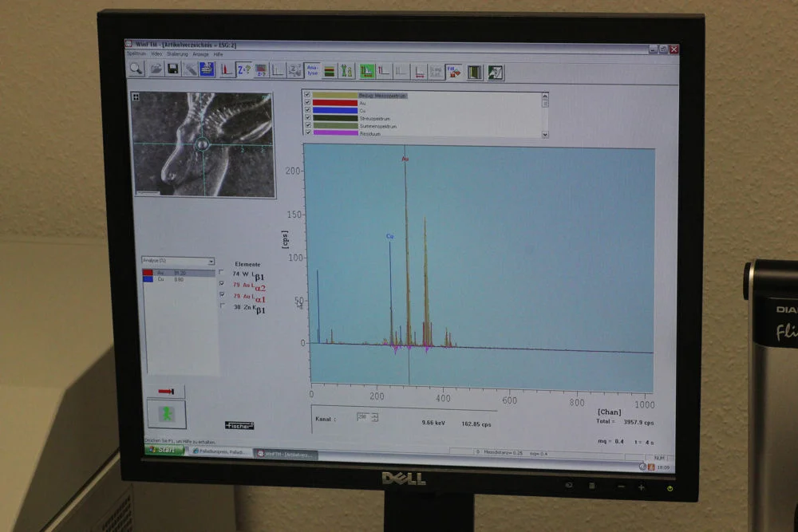Screen dimensions: 798x532
Task: Click the Analyse toolbar button
Action: pos(312,71)
